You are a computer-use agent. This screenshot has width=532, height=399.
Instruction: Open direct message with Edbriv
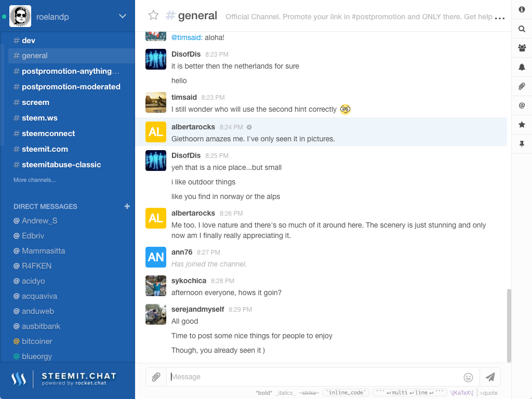tap(72, 236)
